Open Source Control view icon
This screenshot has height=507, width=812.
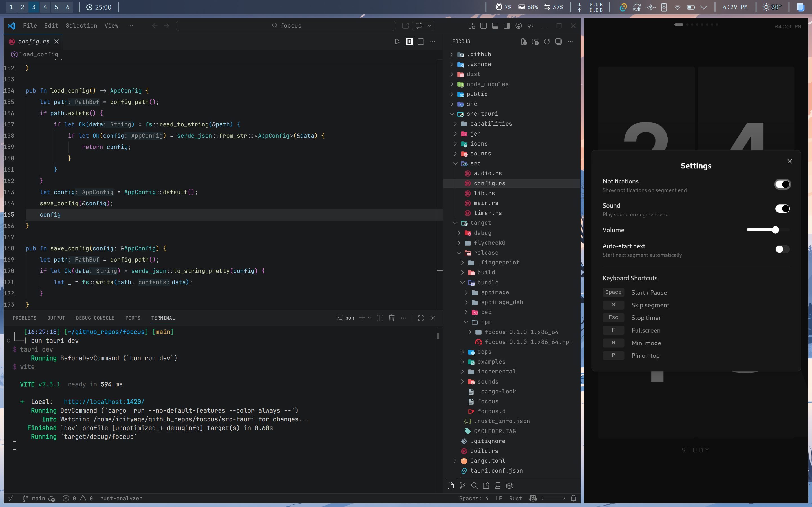tap(463, 486)
